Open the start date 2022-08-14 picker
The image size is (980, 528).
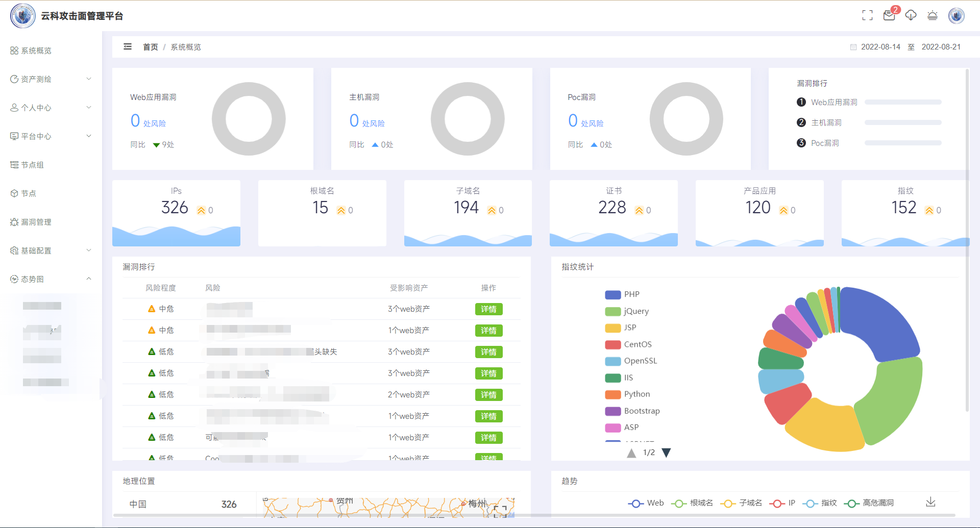click(x=880, y=47)
